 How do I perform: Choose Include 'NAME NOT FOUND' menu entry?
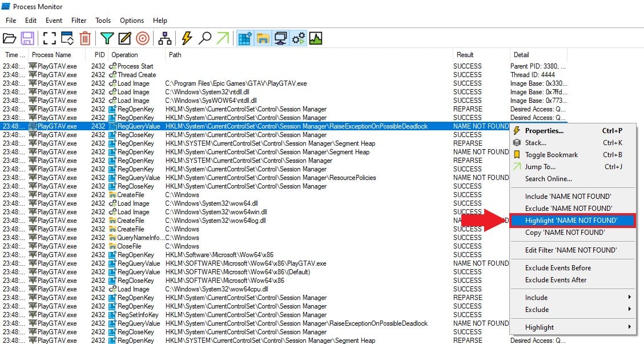[x=573, y=197]
